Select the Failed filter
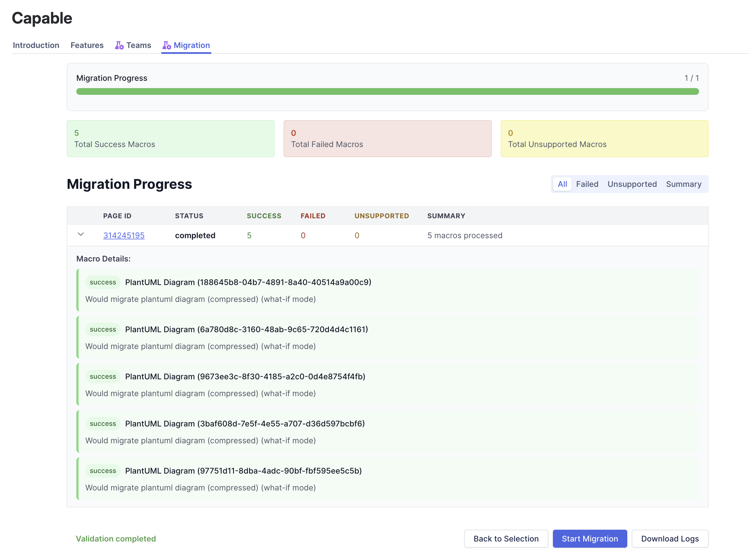The height and width of the screenshot is (560, 749). 587,184
